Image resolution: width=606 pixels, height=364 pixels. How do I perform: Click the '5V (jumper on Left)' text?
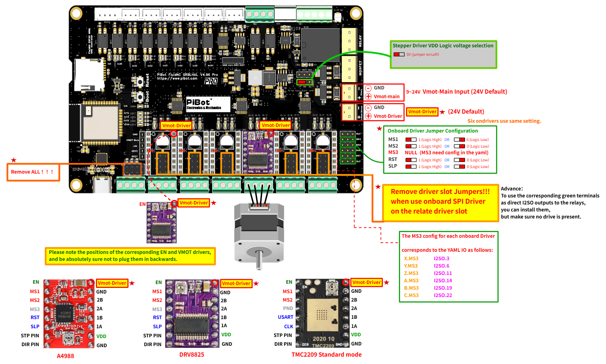point(423,54)
